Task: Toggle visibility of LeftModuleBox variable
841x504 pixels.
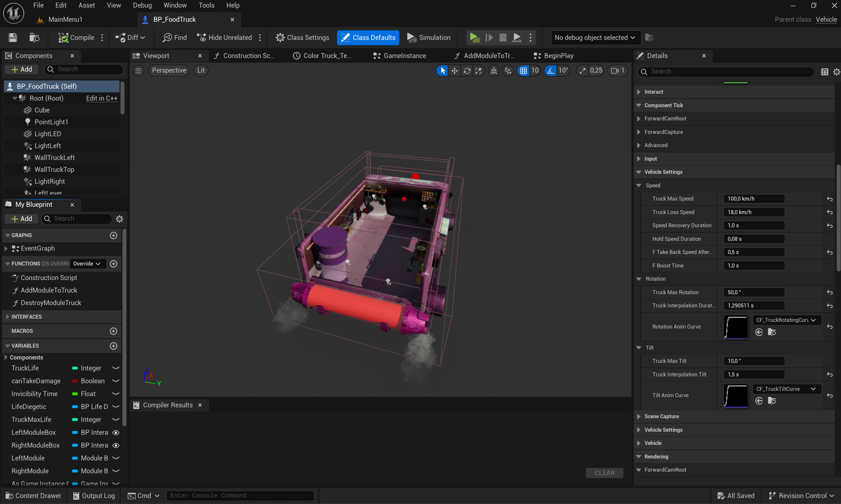Action: pyautogui.click(x=116, y=432)
